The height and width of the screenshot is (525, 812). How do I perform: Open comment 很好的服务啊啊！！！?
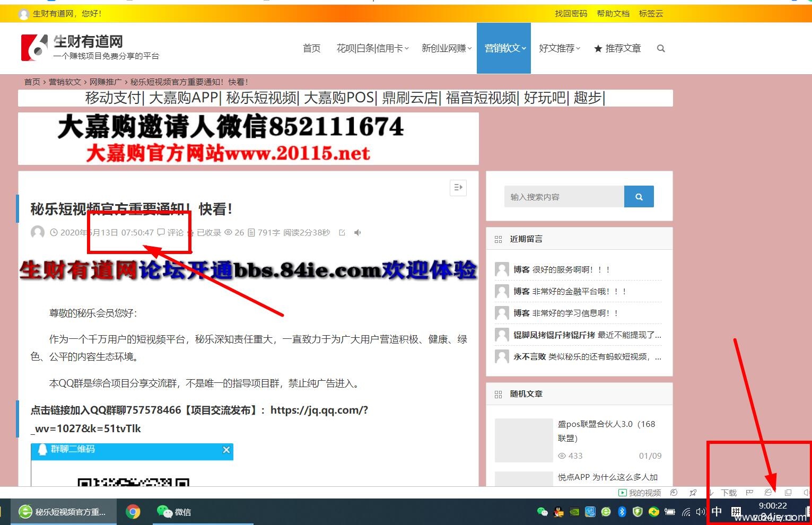point(571,269)
